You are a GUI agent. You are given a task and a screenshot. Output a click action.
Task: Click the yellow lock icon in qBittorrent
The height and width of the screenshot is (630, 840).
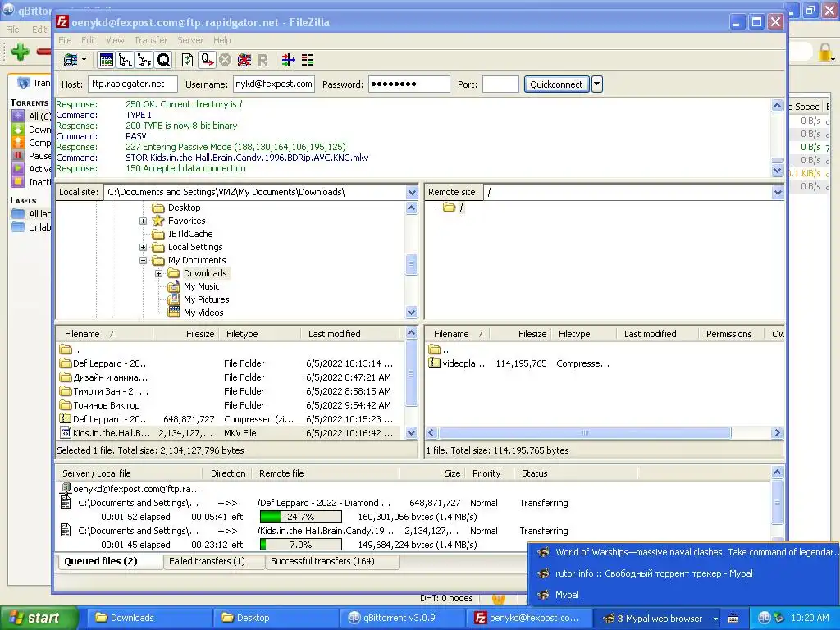[x=825, y=52]
